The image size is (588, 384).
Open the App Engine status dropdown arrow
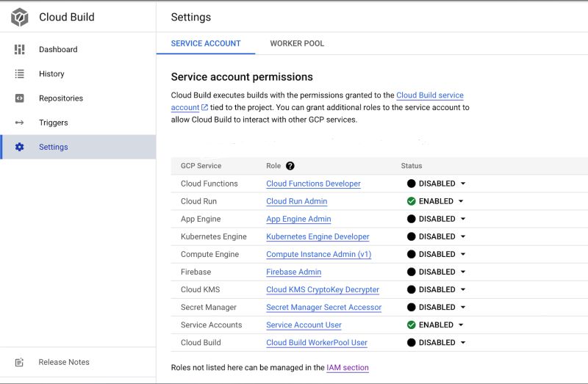(x=463, y=219)
